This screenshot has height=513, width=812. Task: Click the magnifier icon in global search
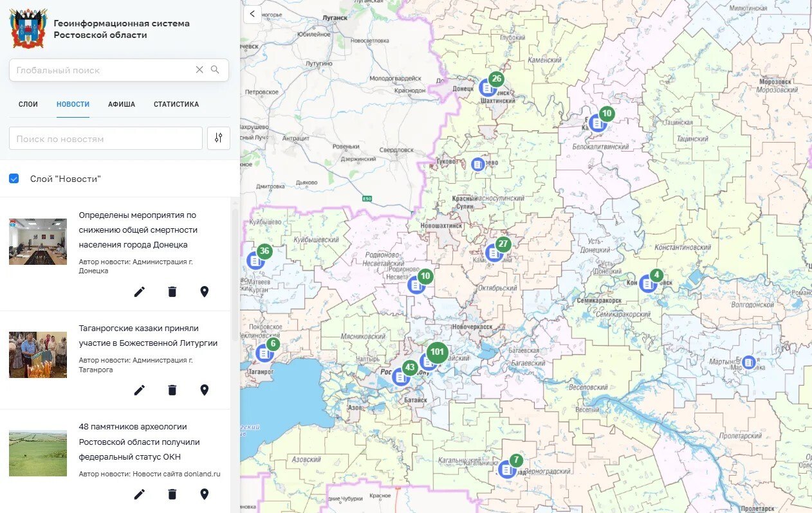click(x=216, y=70)
